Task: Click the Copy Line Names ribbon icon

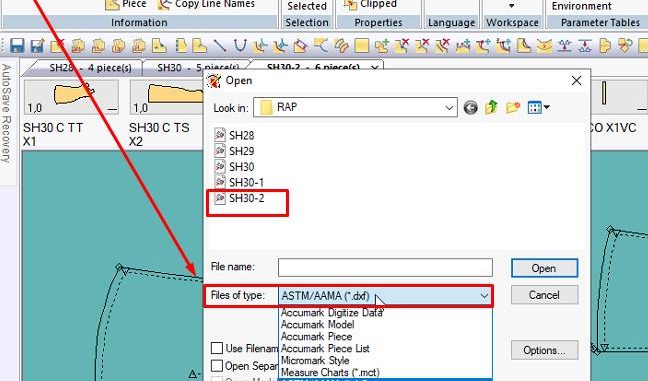Action: pos(165,5)
